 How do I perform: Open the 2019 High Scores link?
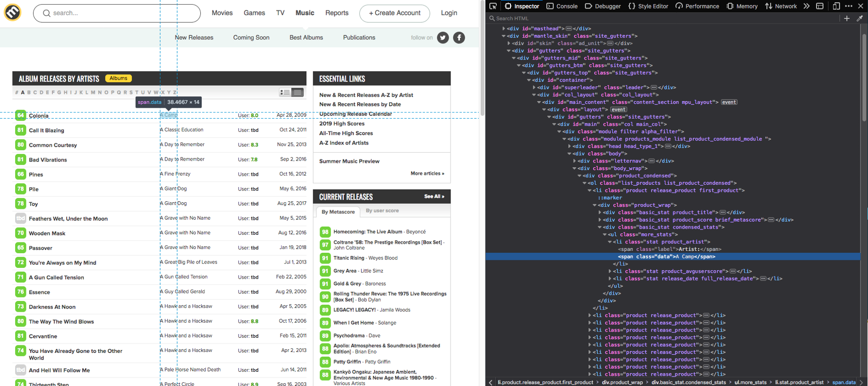342,124
